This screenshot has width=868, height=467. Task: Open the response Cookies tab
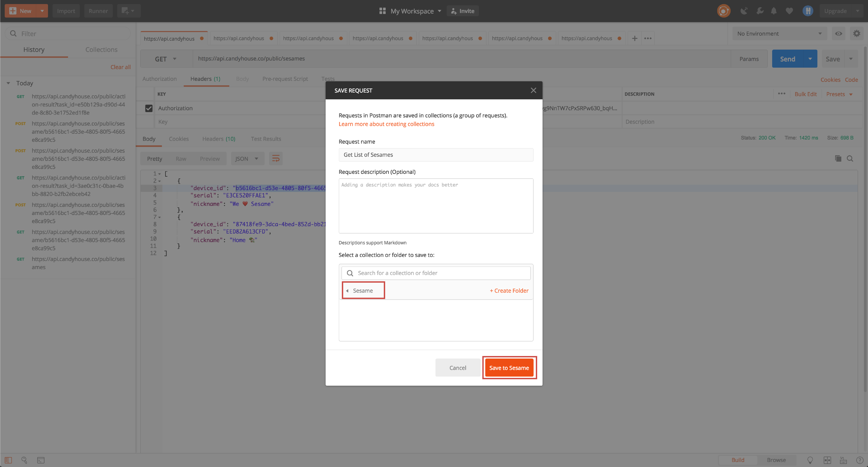[179, 139]
